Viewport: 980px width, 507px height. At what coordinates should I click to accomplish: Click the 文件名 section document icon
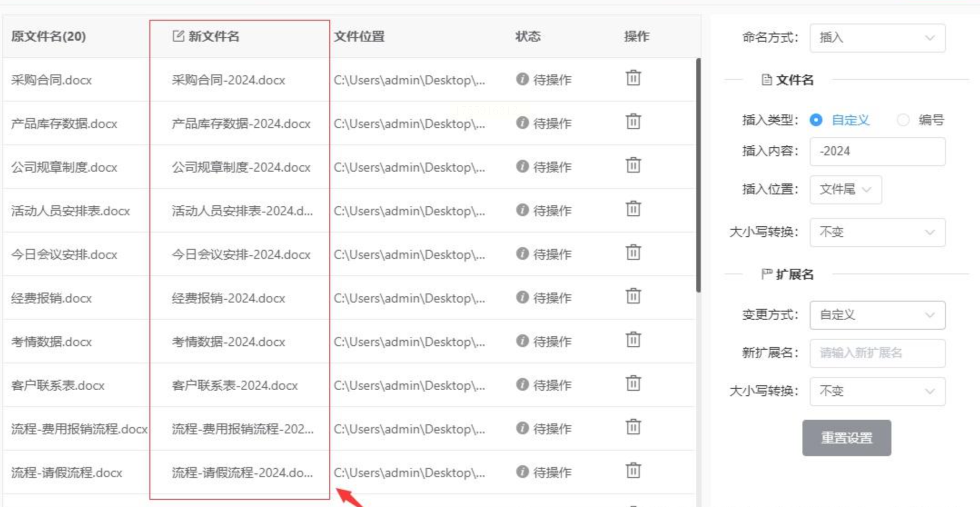coord(767,80)
